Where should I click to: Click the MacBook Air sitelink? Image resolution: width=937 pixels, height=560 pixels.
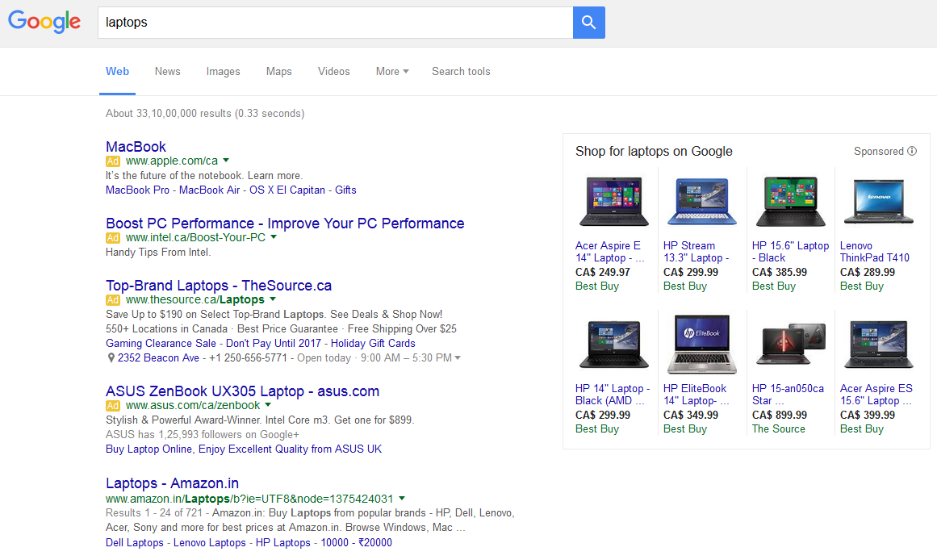tap(209, 190)
